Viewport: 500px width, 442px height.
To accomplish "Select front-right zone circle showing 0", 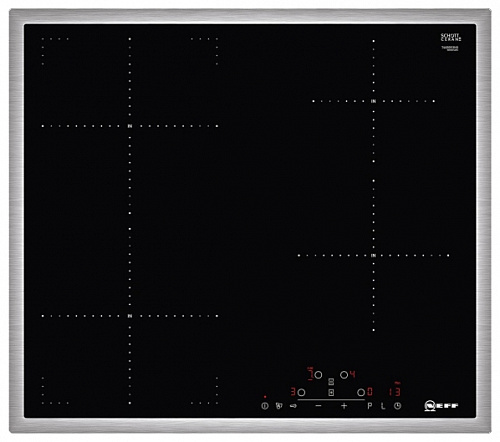I will pos(361,392).
